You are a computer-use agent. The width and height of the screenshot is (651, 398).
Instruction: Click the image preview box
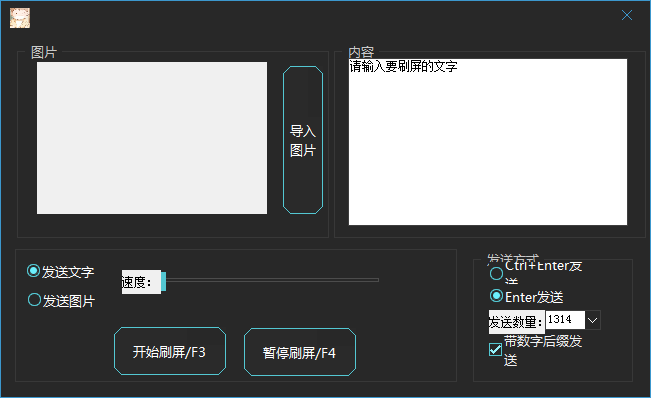(152, 138)
